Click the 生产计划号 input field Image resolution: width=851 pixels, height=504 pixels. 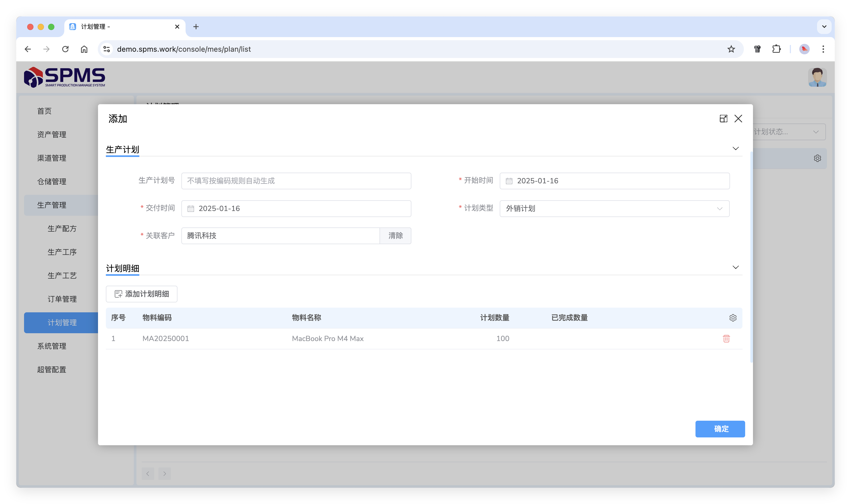[x=296, y=181]
